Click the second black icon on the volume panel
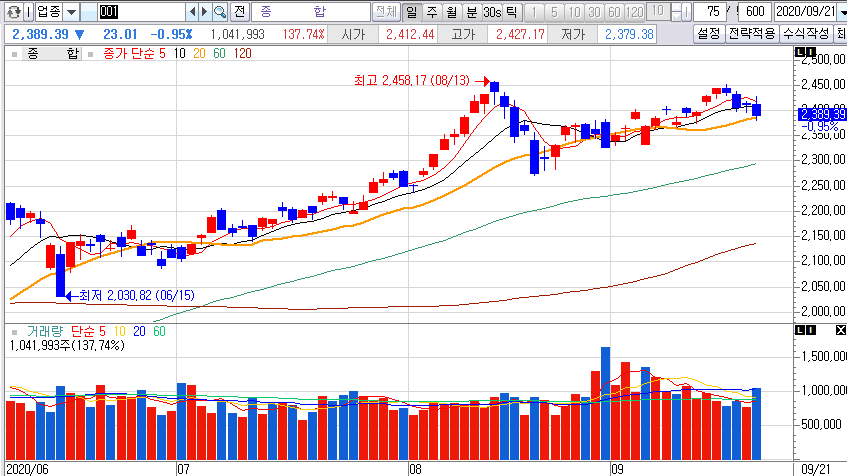This screenshot has height=476, width=847. tap(811, 330)
